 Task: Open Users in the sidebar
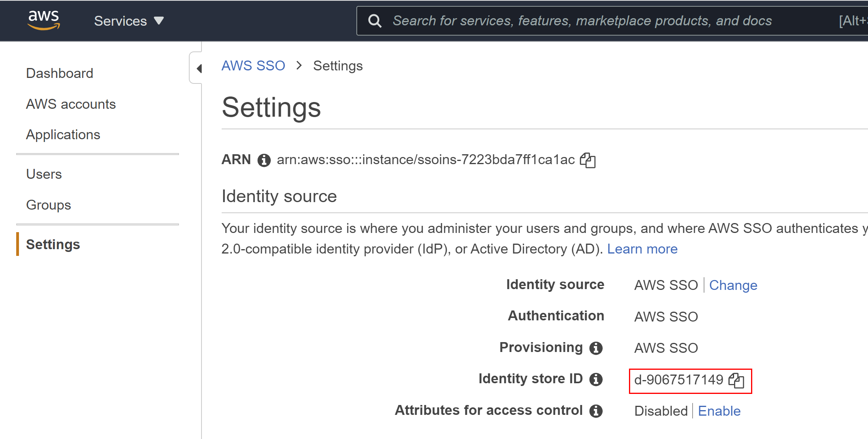[x=44, y=174]
